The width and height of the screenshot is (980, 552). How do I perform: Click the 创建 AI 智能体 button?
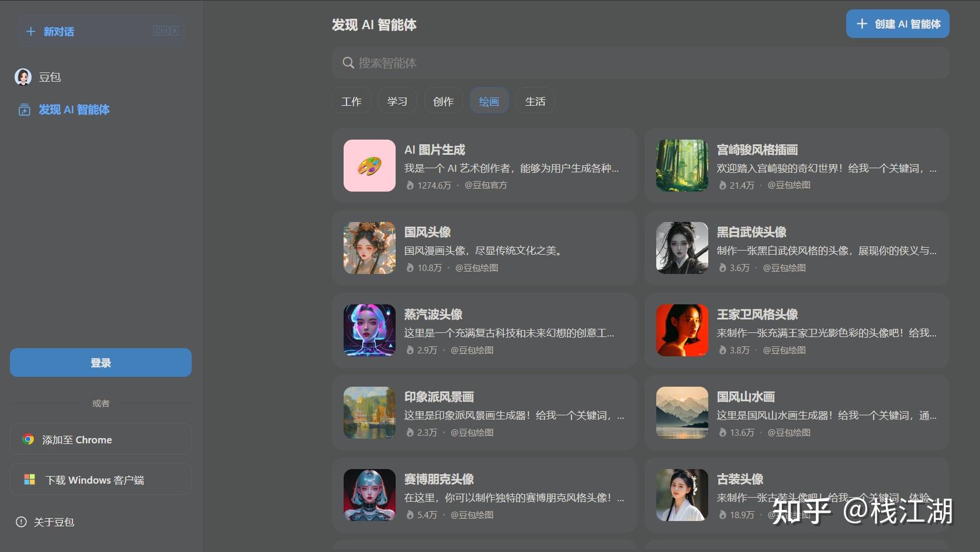(897, 24)
